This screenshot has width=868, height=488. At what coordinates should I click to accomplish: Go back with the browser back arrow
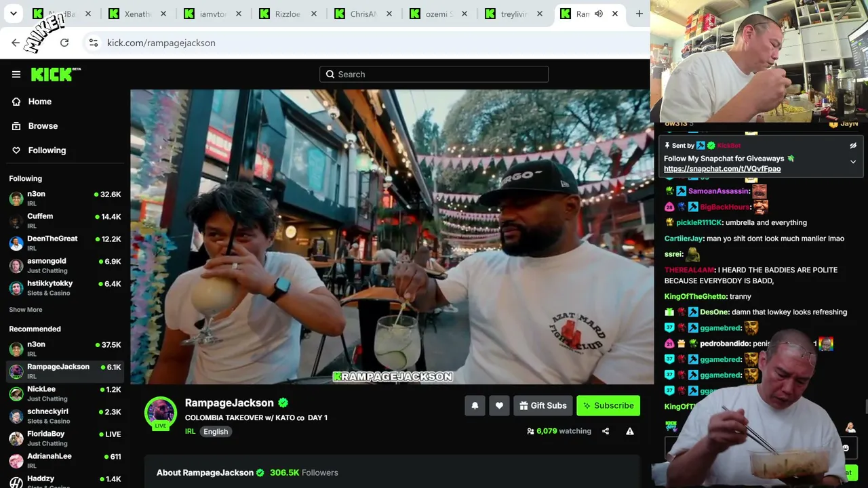pyautogui.click(x=16, y=43)
